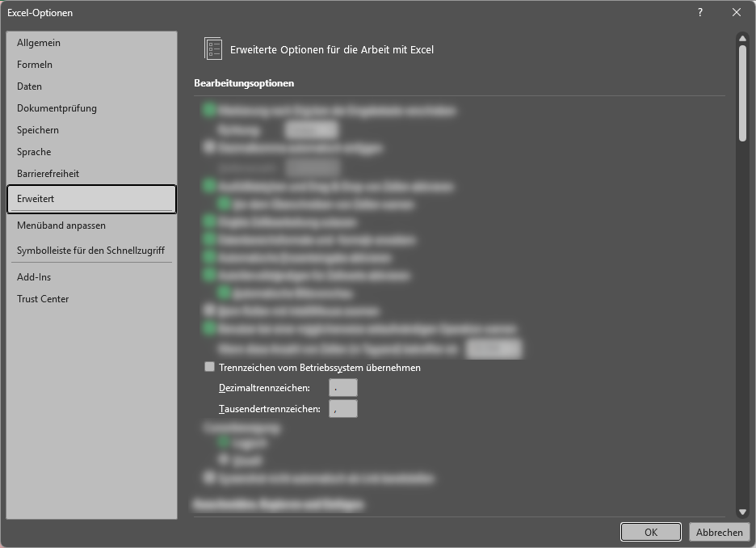
Task: Open the Trust Center category
Action: tap(91, 298)
